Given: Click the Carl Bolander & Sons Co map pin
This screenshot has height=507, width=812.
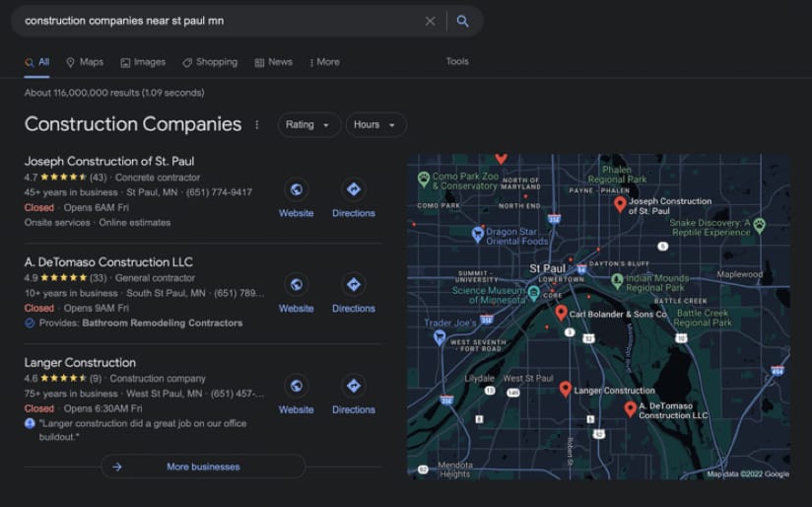Looking at the screenshot, I should [x=561, y=313].
